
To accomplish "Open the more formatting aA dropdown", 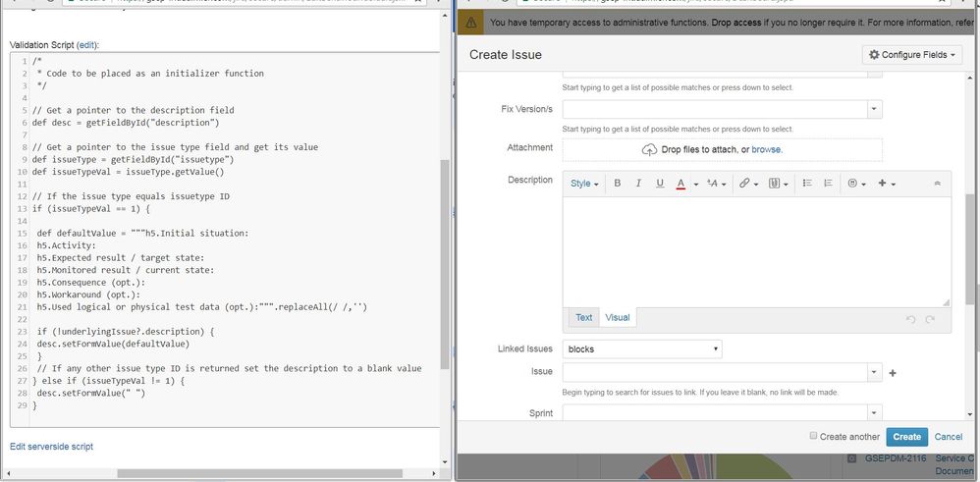I will (x=716, y=184).
